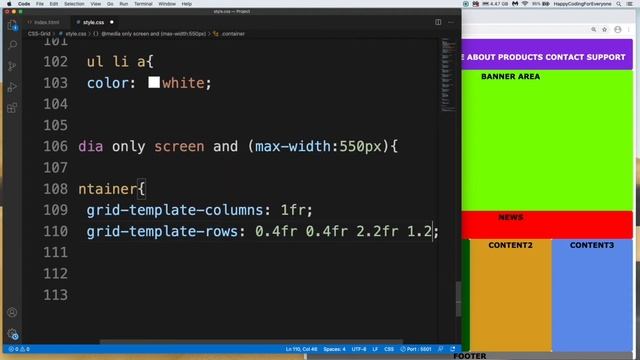Click the BANNER AREA text in browser

(x=510, y=77)
